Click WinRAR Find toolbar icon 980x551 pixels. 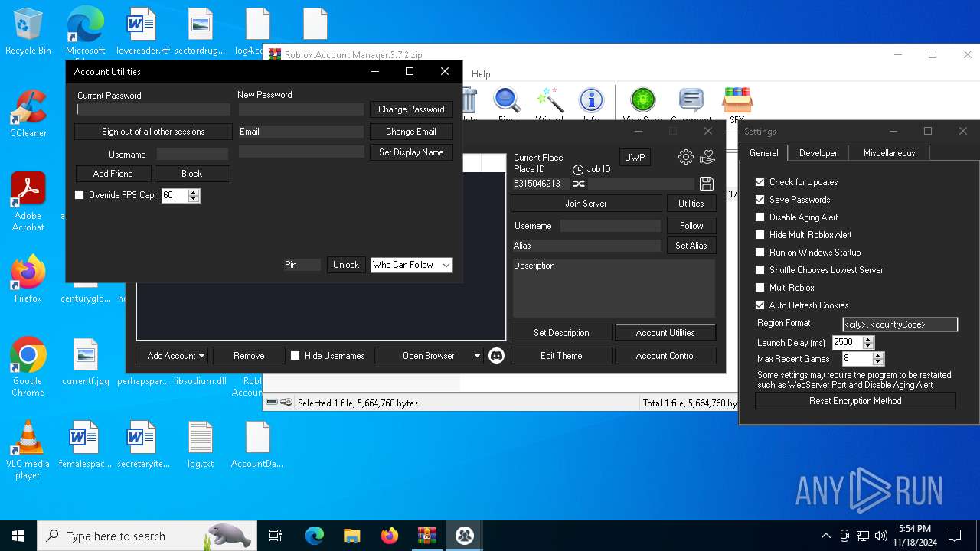[507, 105]
